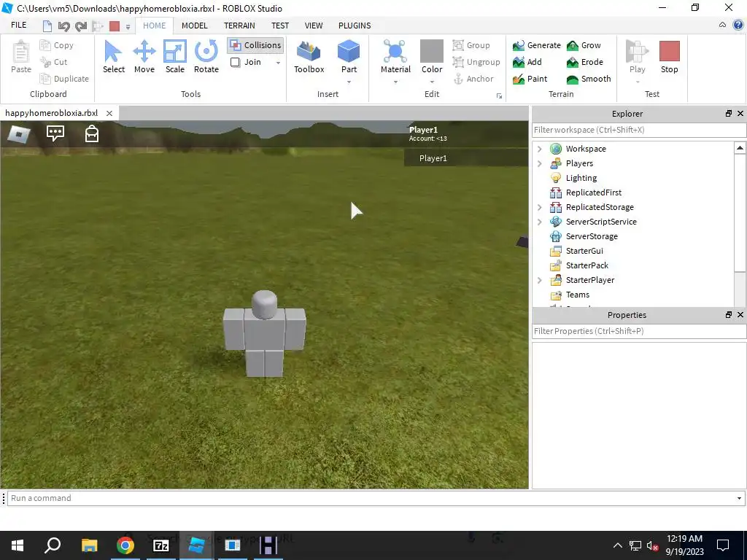Click the Run a command field
The height and width of the screenshot is (560, 747).
point(371,498)
